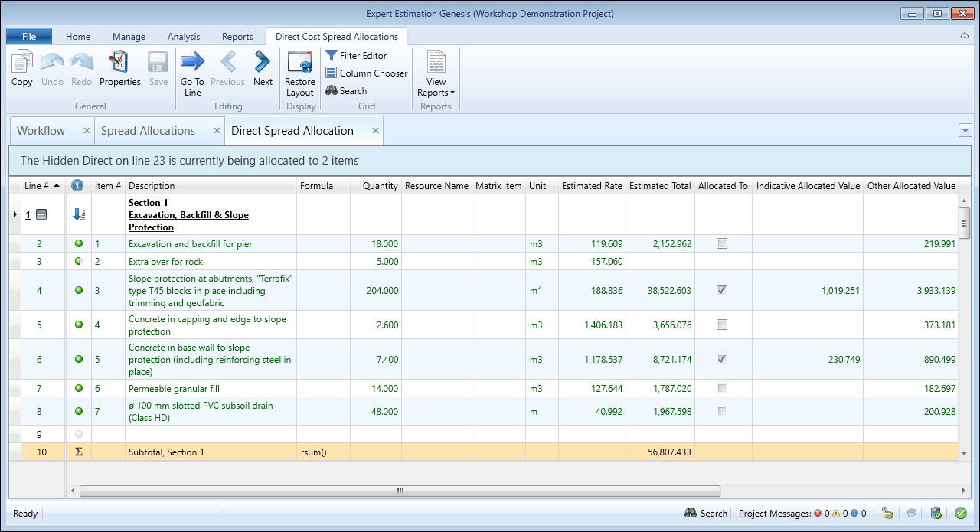Switch to the Spread Allocations tab
The width and height of the screenshot is (980, 532).
[149, 131]
